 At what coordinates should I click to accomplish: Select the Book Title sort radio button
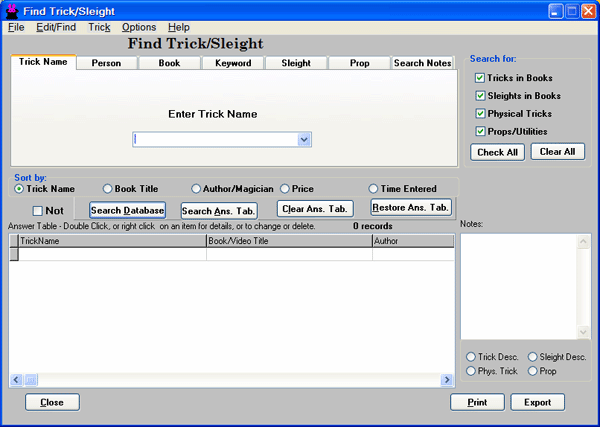pos(108,188)
